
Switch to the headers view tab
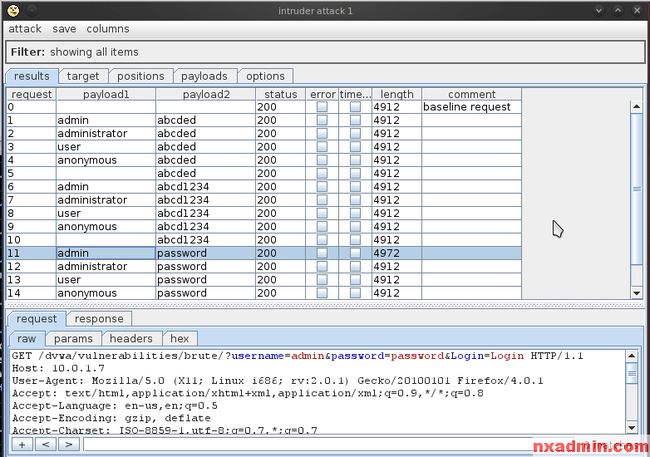(131, 339)
